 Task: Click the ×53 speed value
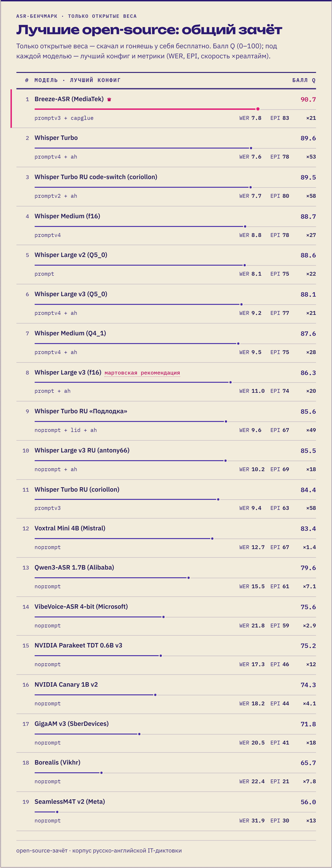point(311,157)
